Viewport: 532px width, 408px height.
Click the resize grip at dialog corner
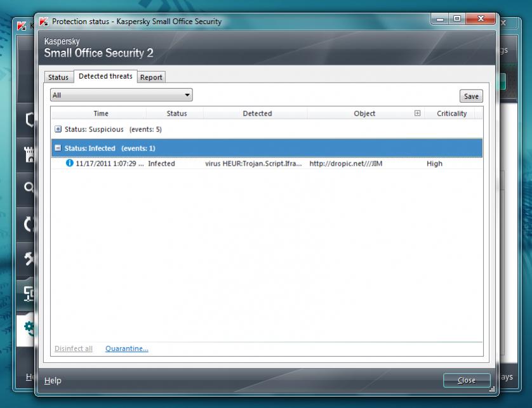coord(492,390)
